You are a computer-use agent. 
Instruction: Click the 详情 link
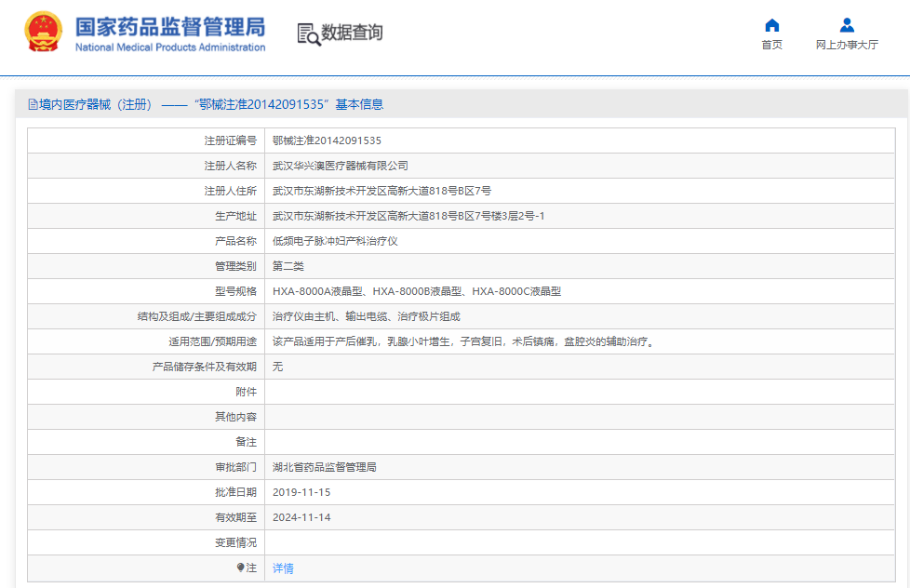pyautogui.click(x=283, y=568)
